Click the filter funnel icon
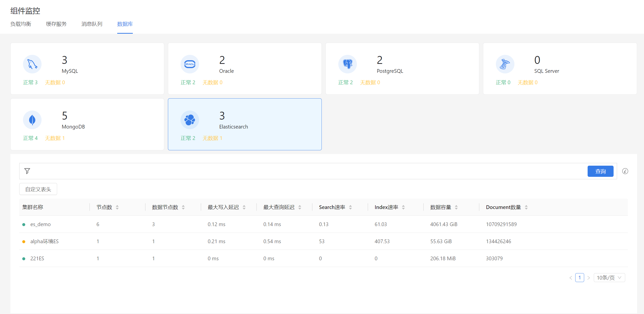Viewport: 644px width, 314px height. 27,171
